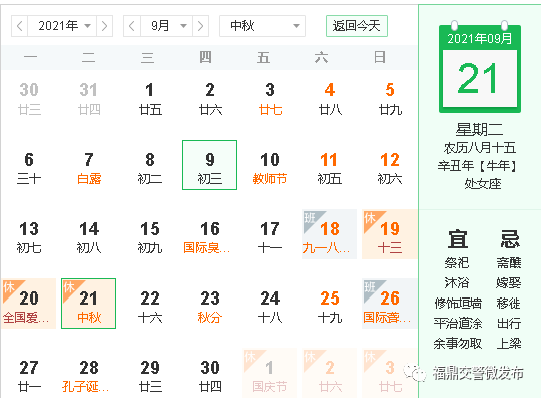
Task: Select September 14 (初八) date
Action: (x=89, y=237)
